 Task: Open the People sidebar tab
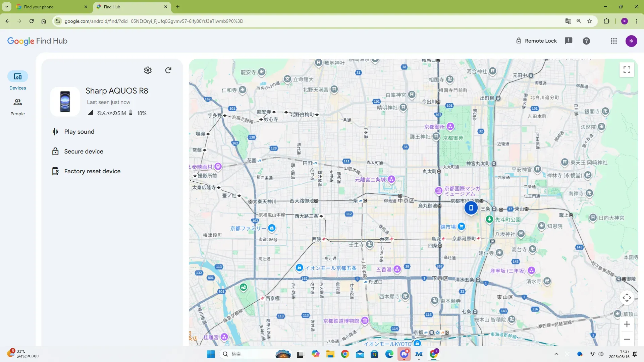[17, 107]
